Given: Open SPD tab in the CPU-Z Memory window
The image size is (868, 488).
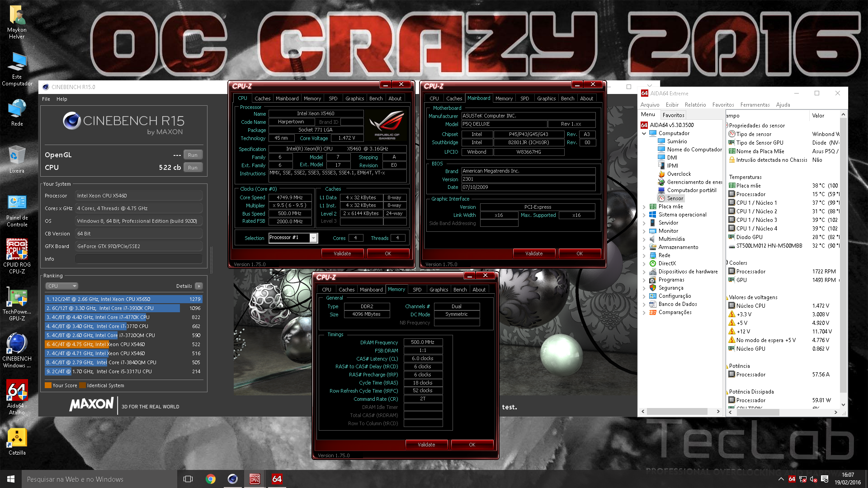Looking at the screenshot, I should (x=417, y=290).
